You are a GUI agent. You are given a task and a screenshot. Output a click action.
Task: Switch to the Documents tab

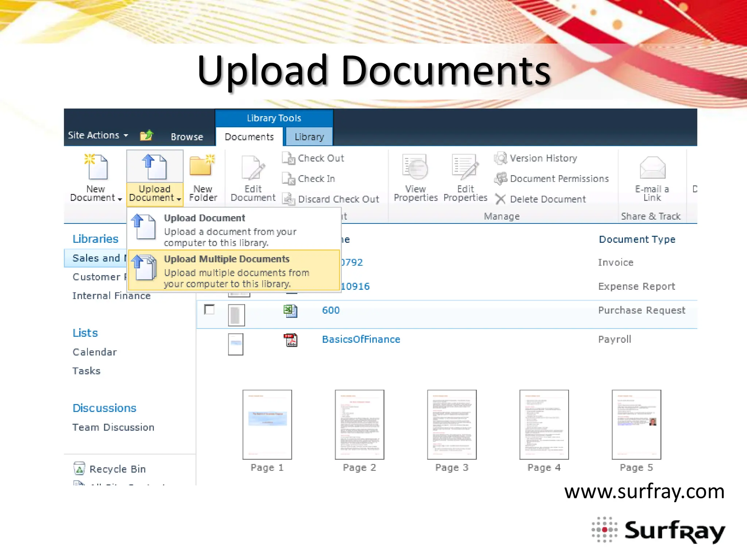(x=249, y=137)
